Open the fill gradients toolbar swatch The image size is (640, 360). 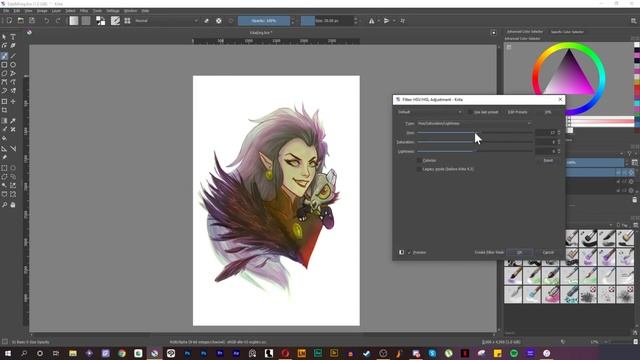click(x=74, y=21)
